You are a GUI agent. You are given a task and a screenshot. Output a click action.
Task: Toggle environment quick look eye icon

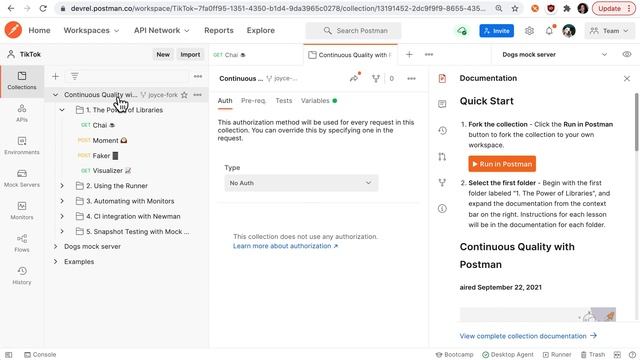pos(627,54)
